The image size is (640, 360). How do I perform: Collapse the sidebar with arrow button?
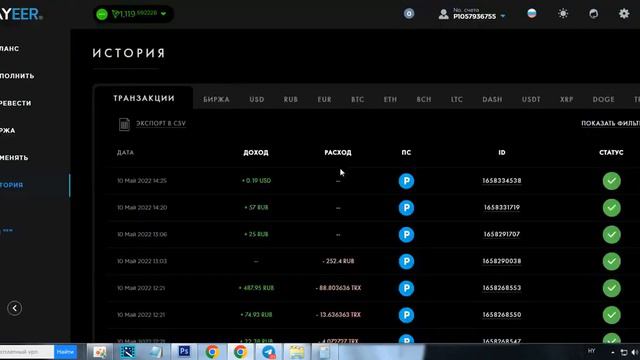pyautogui.click(x=15, y=308)
